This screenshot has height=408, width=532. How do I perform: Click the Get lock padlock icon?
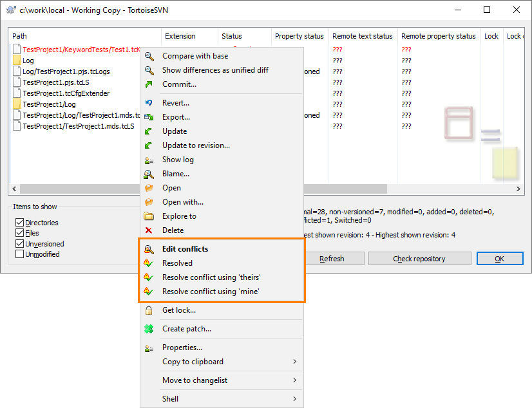149,310
